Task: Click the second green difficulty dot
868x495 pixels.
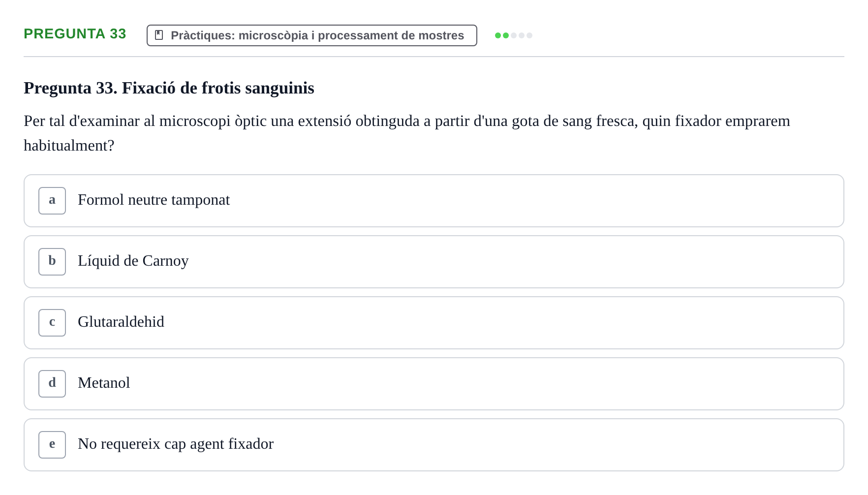Action: tap(506, 35)
